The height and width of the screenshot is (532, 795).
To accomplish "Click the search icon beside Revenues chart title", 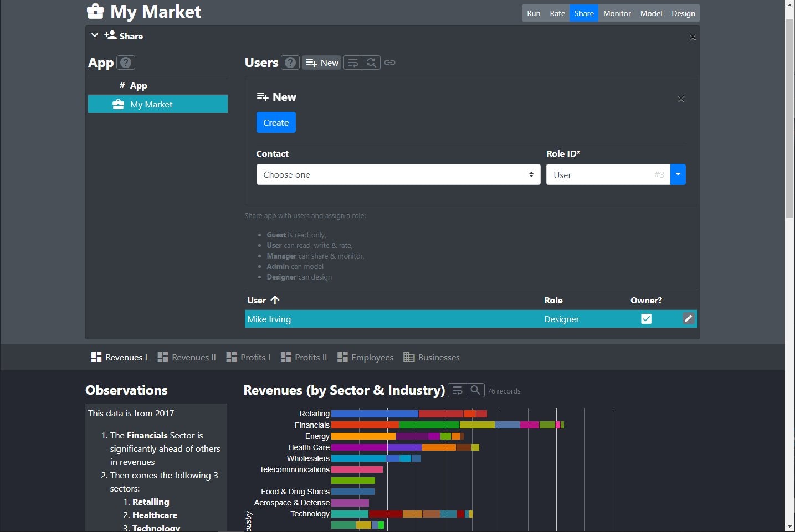I will [475, 390].
